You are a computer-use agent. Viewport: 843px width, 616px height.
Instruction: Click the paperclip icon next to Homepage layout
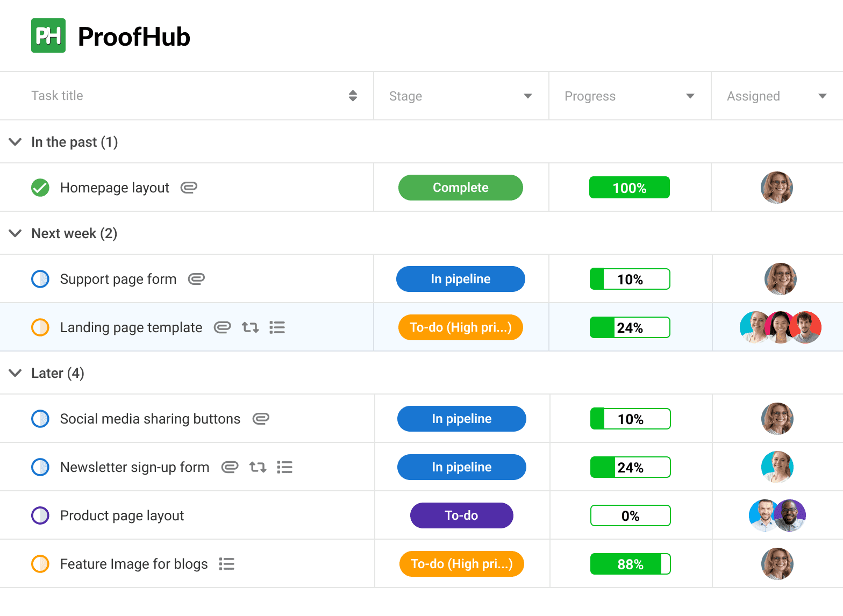click(x=189, y=188)
